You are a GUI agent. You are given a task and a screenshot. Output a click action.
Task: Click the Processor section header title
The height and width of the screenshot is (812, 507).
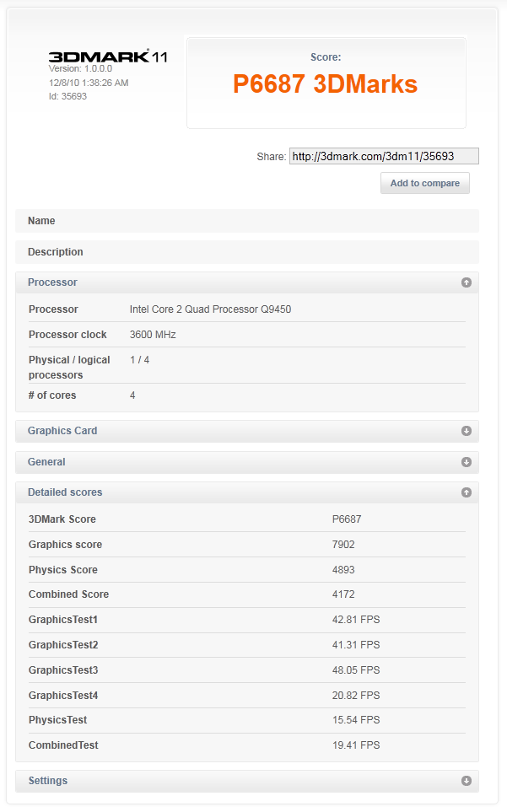click(x=52, y=282)
